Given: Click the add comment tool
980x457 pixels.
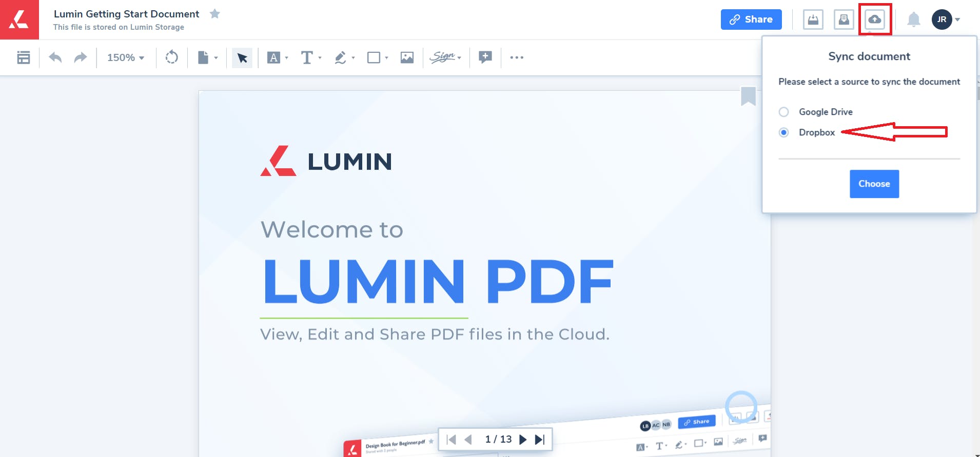Looking at the screenshot, I should coord(485,57).
